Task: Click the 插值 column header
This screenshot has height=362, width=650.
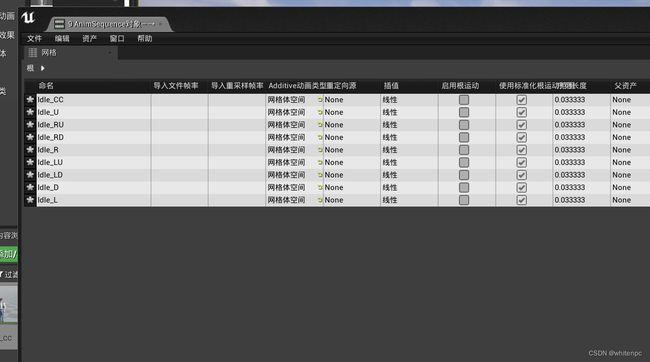Action: click(391, 86)
